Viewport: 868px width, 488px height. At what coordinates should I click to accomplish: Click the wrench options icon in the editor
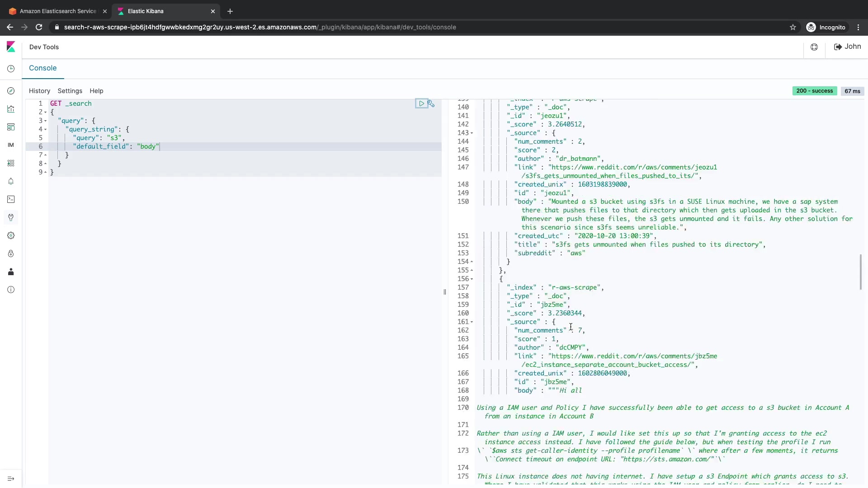point(431,103)
